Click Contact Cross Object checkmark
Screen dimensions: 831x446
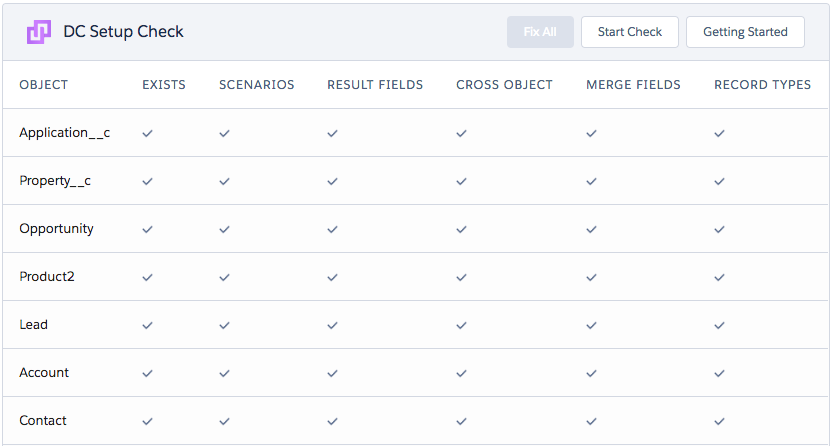[462, 421]
